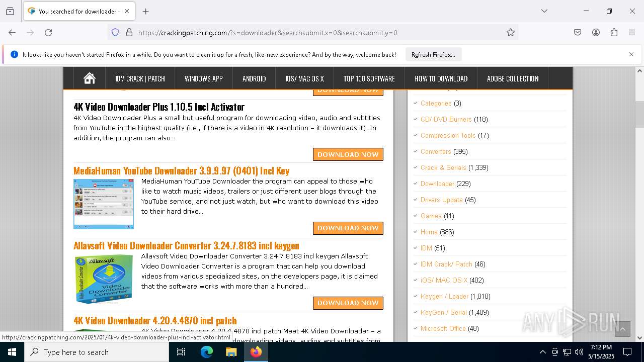The image size is (644, 362).
Task: Open Games category link
Action: tap(431, 216)
